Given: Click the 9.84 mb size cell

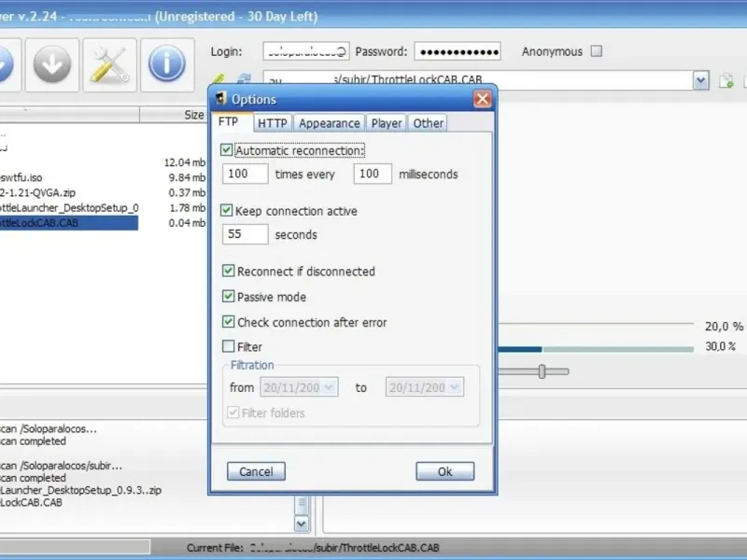Looking at the screenshot, I should [x=187, y=177].
